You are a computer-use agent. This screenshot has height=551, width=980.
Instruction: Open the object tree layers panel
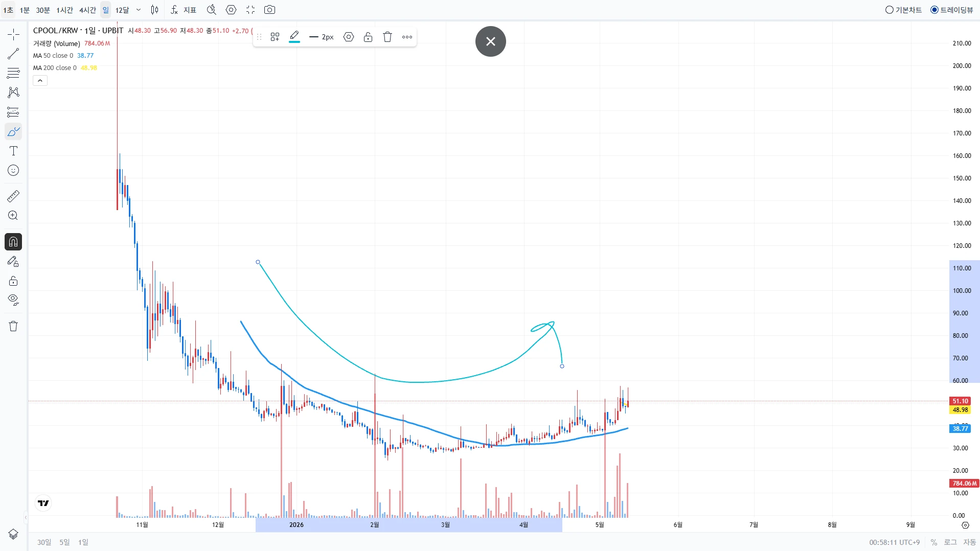coord(13,534)
